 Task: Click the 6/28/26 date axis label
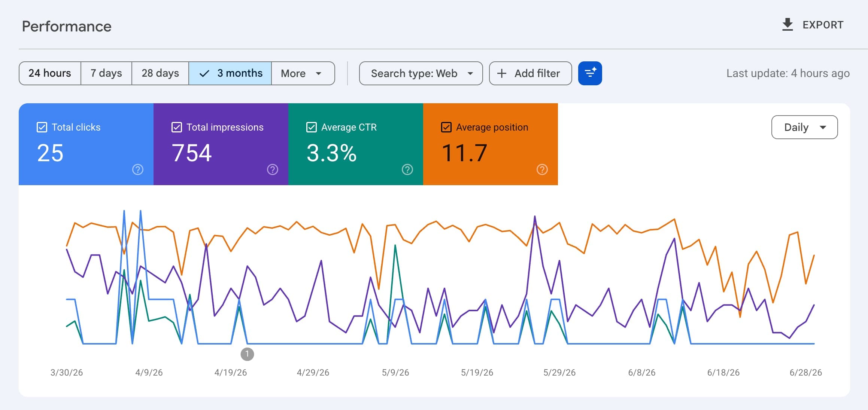[x=806, y=373]
